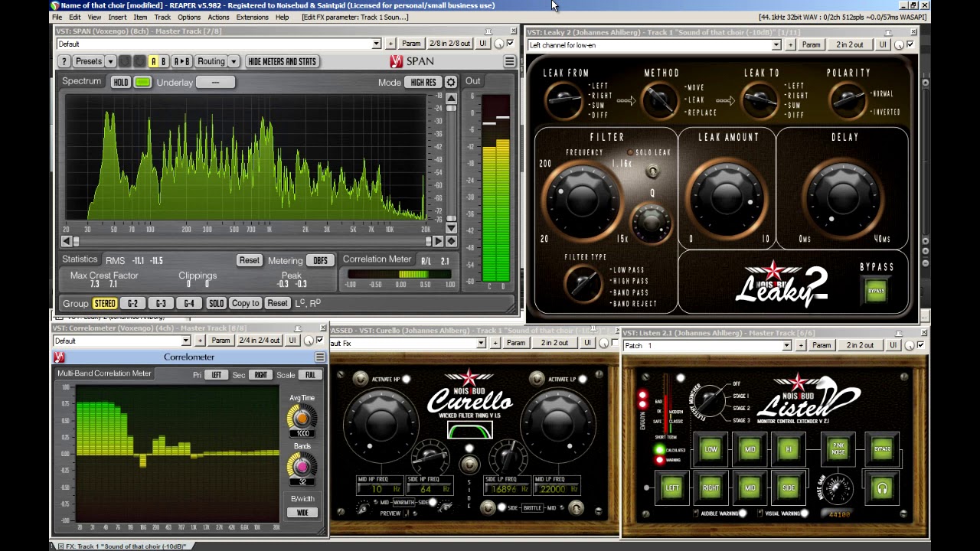Open the REAPER Extensions menu
Screen dimensions: 980x551
click(252, 17)
